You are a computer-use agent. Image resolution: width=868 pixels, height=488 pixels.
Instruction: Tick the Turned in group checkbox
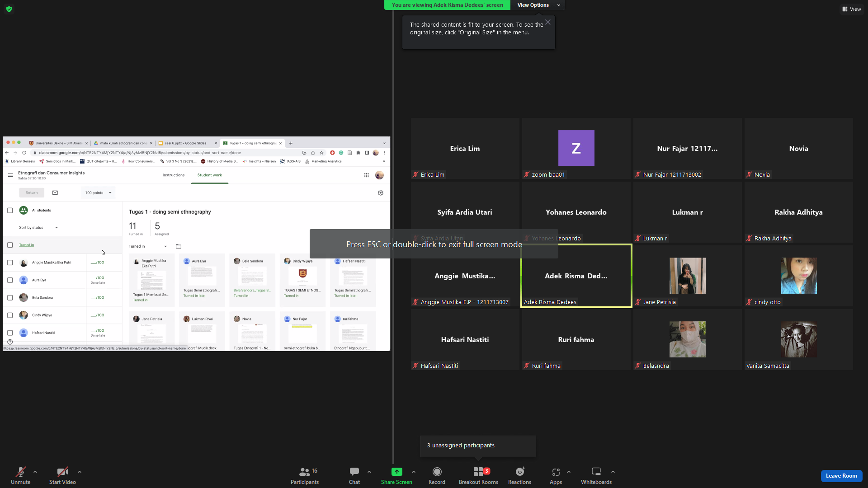coord(10,245)
